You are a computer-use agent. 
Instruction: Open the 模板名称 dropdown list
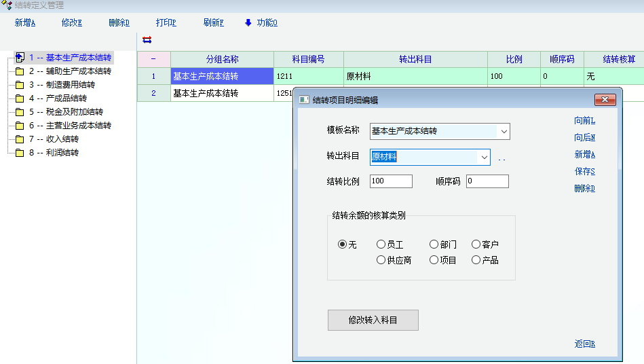coord(503,131)
